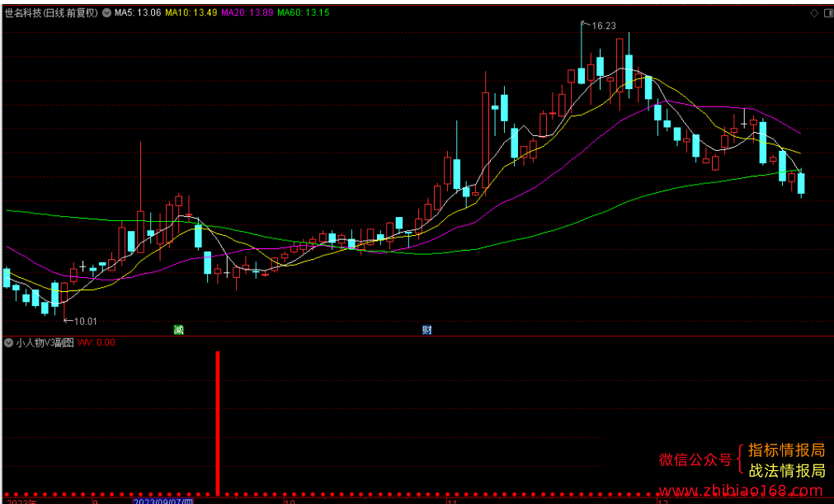Click the diamond icon at top right

click(x=815, y=12)
